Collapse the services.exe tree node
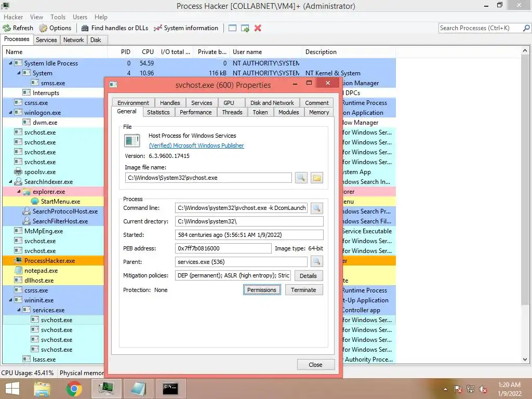Image resolution: width=532 pixels, height=399 pixels. pos(19,310)
